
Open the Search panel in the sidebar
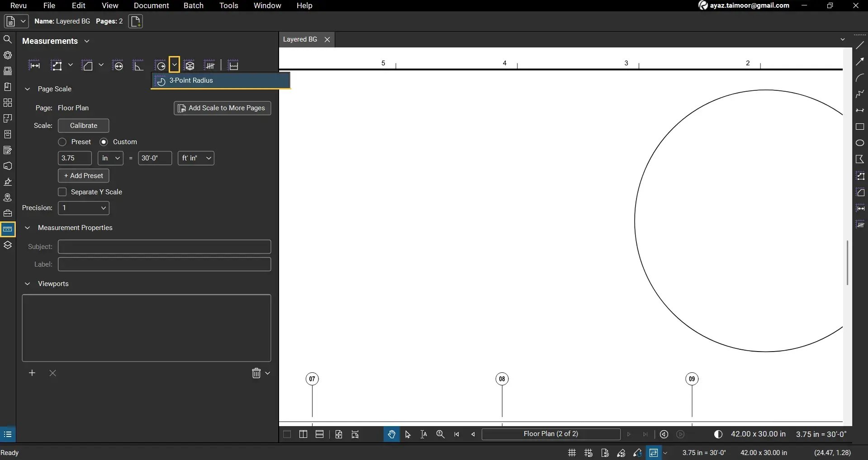coord(8,40)
